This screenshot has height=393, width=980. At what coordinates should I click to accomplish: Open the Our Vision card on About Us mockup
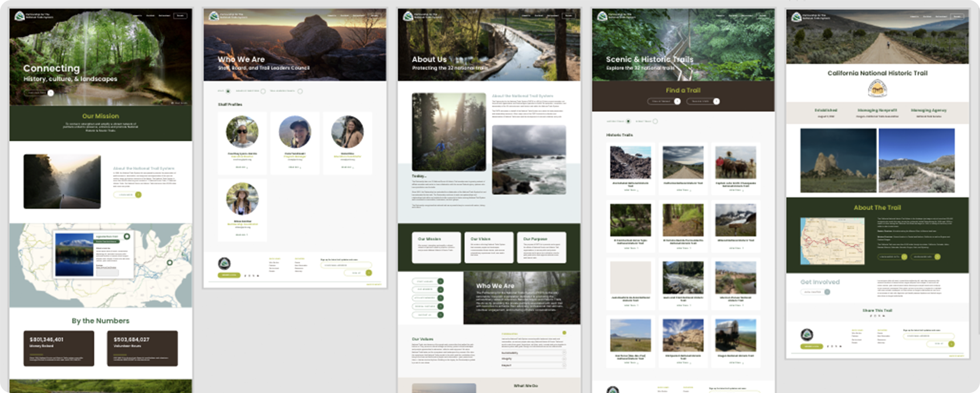point(489,247)
